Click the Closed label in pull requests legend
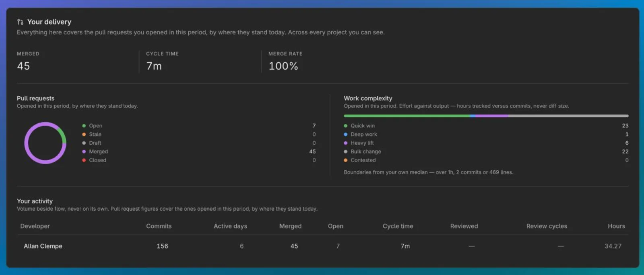This screenshot has width=644, height=275. coord(97,160)
